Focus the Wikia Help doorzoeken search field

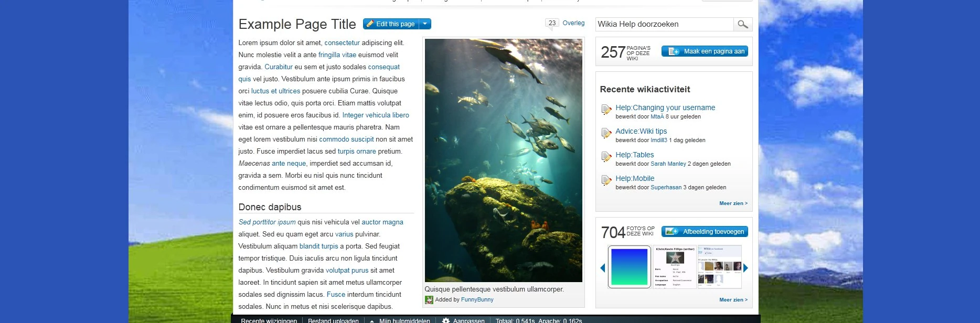[664, 24]
